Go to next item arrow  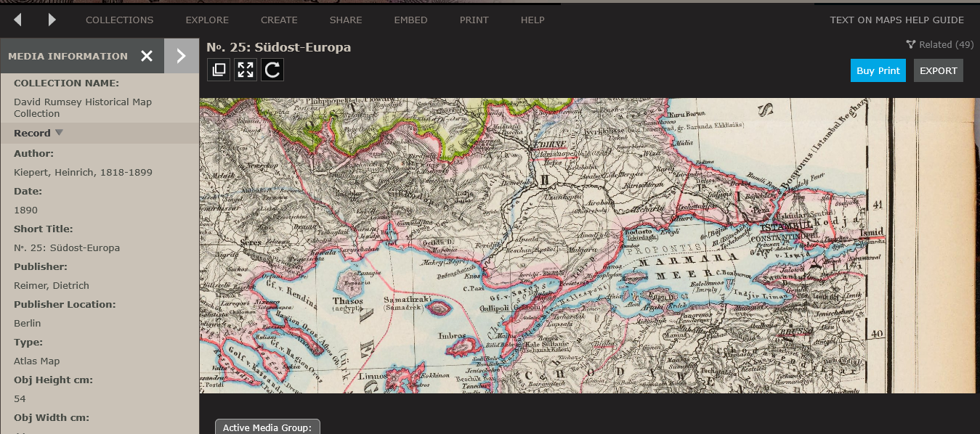(x=52, y=20)
